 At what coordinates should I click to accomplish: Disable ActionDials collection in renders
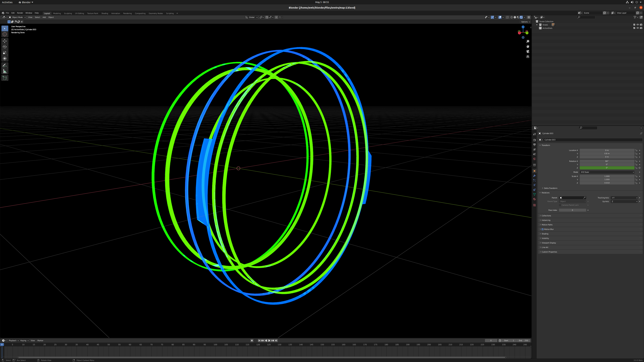tap(641, 28)
